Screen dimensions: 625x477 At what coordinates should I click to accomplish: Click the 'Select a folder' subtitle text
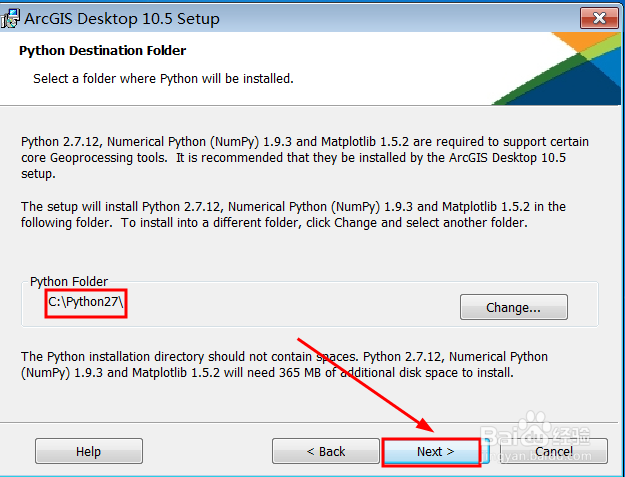click(x=163, y=78)
